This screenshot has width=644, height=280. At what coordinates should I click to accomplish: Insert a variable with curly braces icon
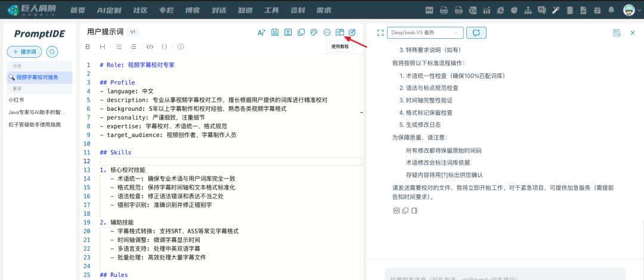point(165,47)
